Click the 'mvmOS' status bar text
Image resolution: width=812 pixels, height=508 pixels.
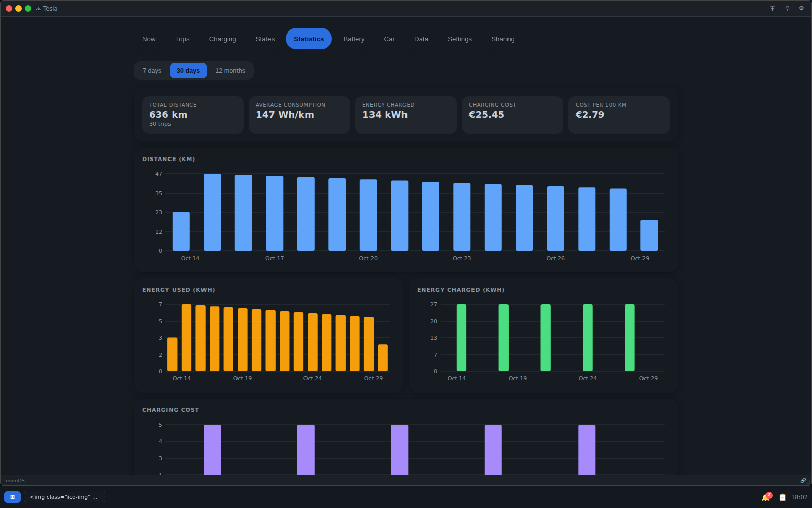pos(15,481)
